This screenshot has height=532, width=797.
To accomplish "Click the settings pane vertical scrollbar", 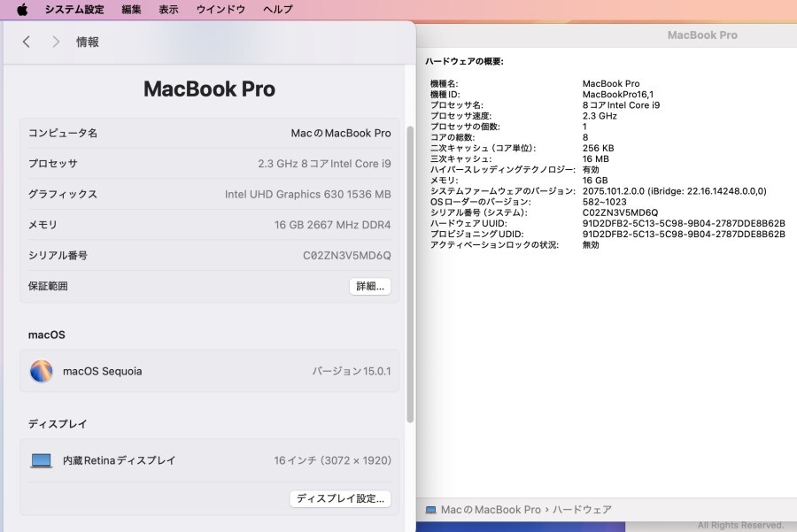I will 410,274.
